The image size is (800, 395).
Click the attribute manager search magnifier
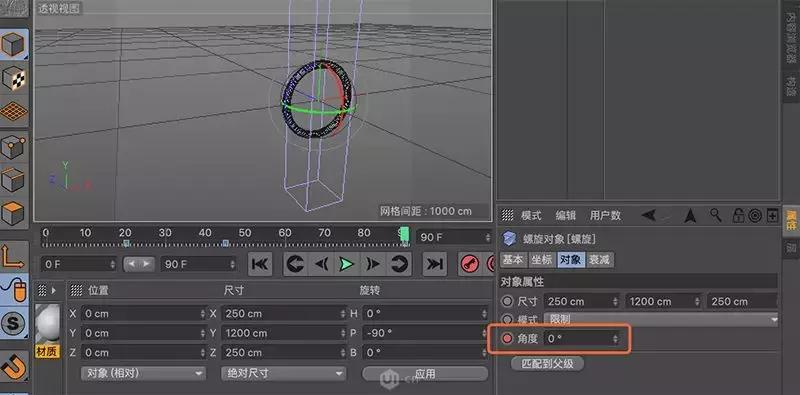716,215
